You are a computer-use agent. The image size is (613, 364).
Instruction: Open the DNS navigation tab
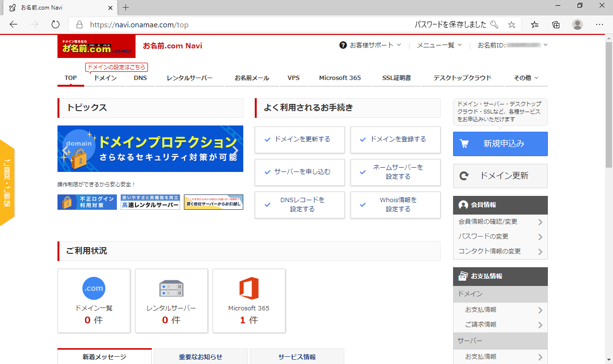pyautogui.click(x=140, y=78)
